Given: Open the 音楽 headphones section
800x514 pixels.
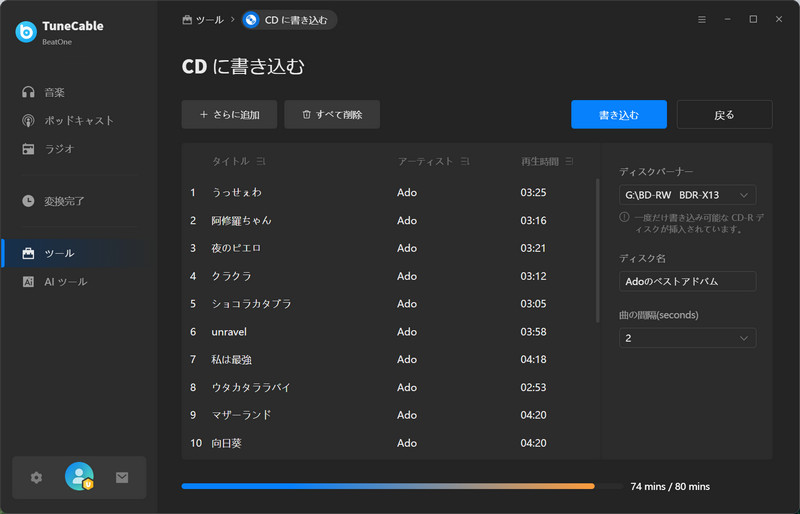Looking at the screenshot, I should pos(43,92).
